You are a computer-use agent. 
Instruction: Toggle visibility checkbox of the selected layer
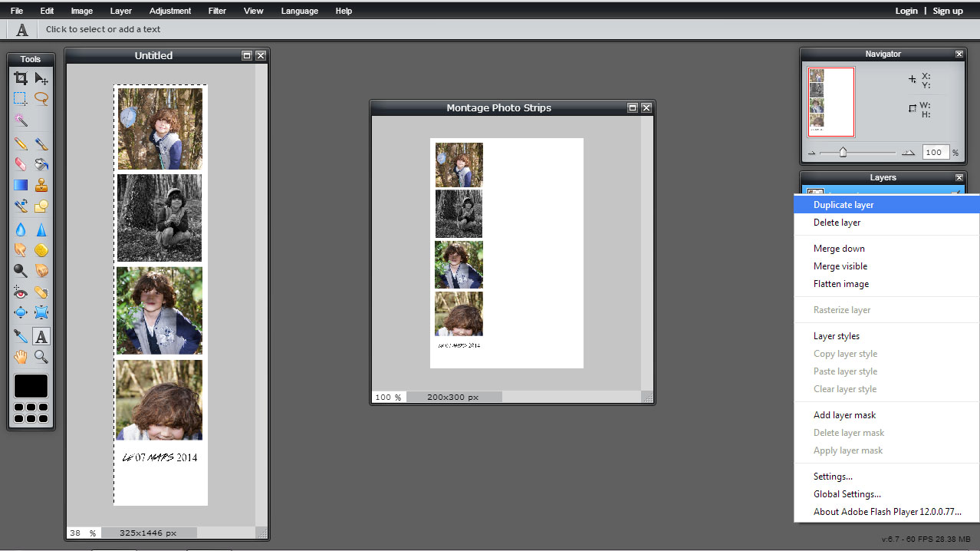point(956,192)
